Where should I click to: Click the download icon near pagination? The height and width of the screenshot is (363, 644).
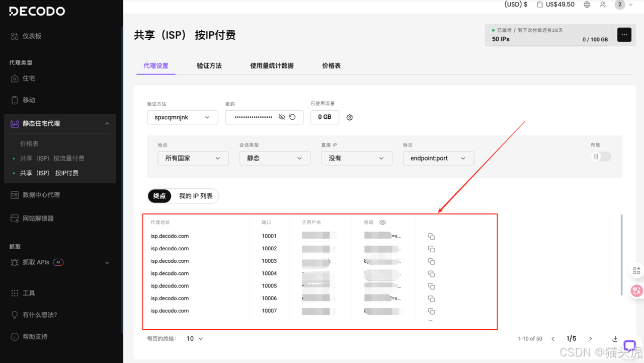(x=615, y=339)
